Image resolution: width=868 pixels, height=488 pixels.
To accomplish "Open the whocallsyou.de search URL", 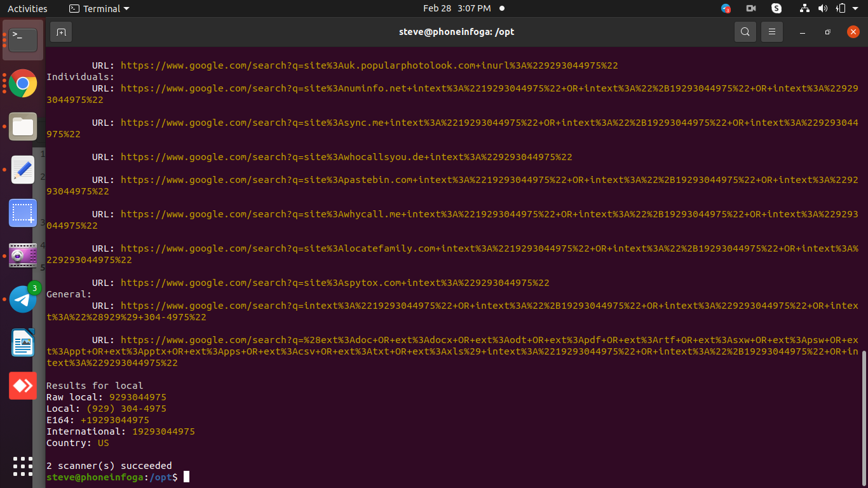I will click(x=346, y=157).
